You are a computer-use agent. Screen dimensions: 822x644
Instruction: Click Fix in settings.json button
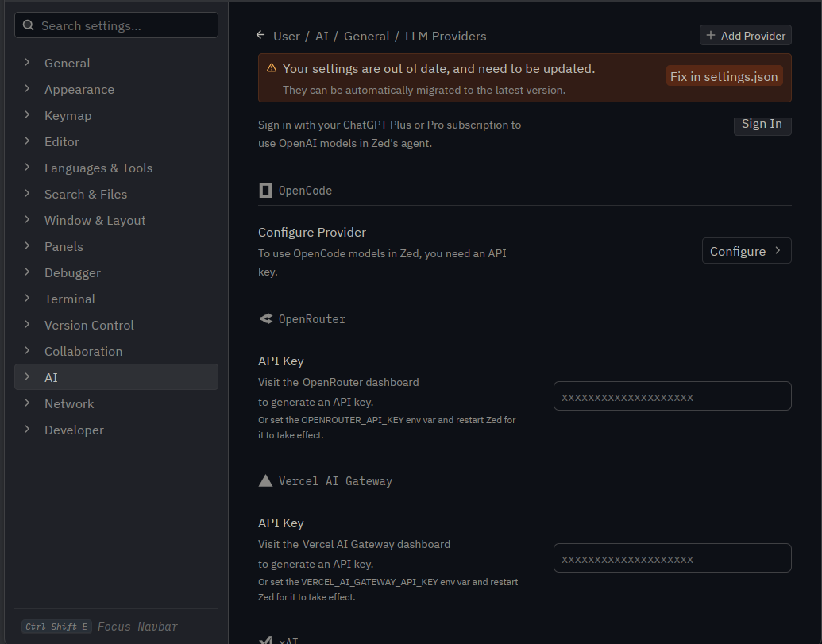pos(724,76)
